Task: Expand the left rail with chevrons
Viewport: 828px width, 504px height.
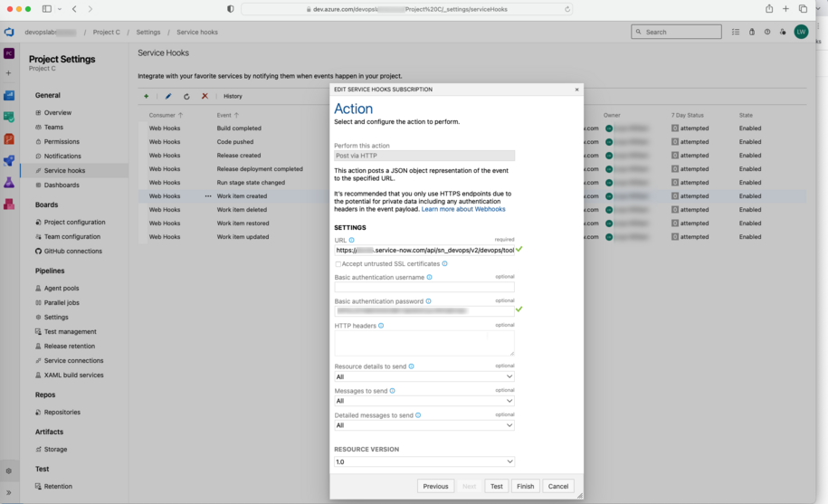Action: tap(8, 492)
